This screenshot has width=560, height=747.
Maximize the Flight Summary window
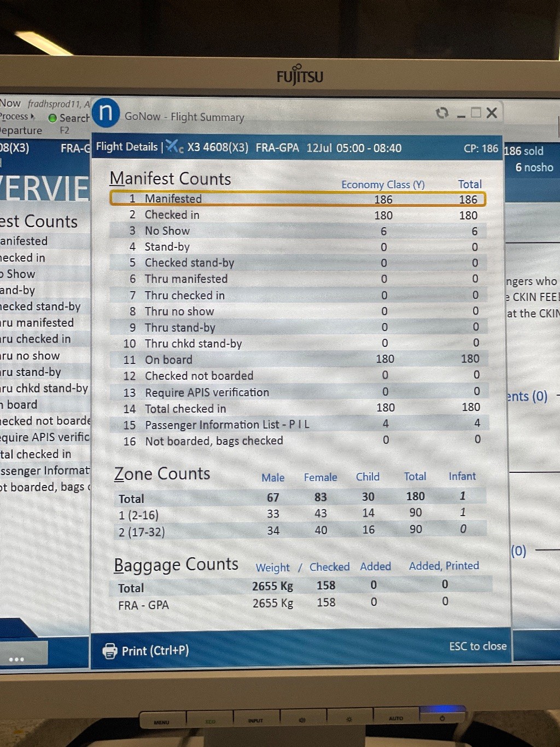click(476, 113)
